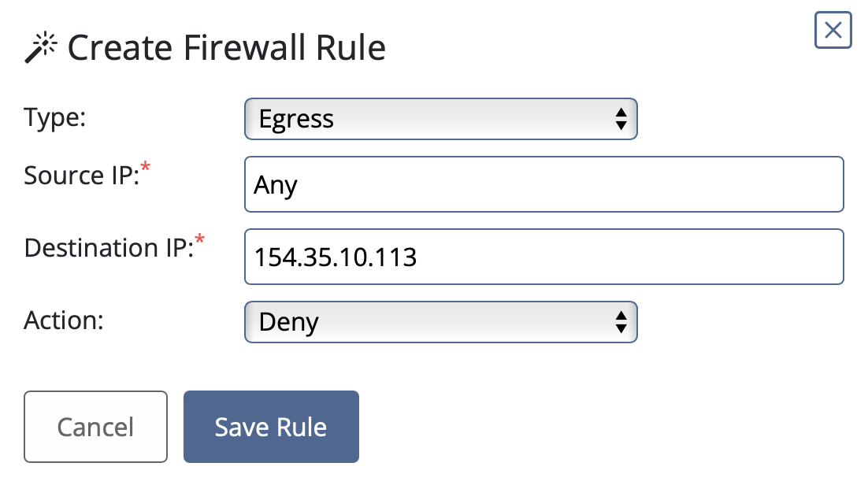Click the red required asterisk after Destination IP
868x485 pixels.
click(199, 239)
